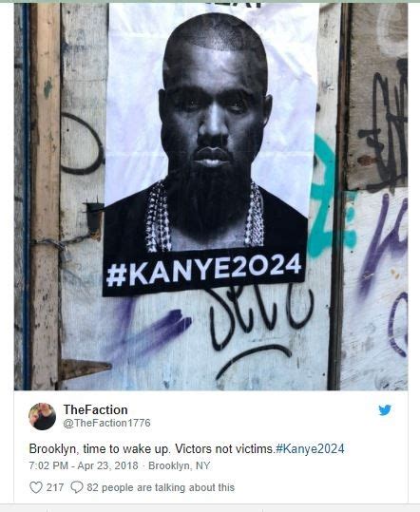Click the TheFaction display name
Viewport: 420px width, 512px height.
pyautogui.click(x=95, y=409)
